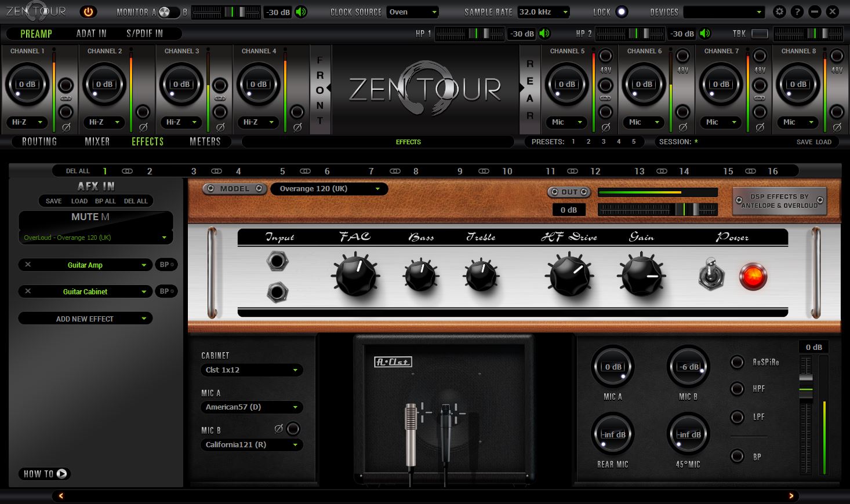Adjust the amp output level slider

coord(658,210)
